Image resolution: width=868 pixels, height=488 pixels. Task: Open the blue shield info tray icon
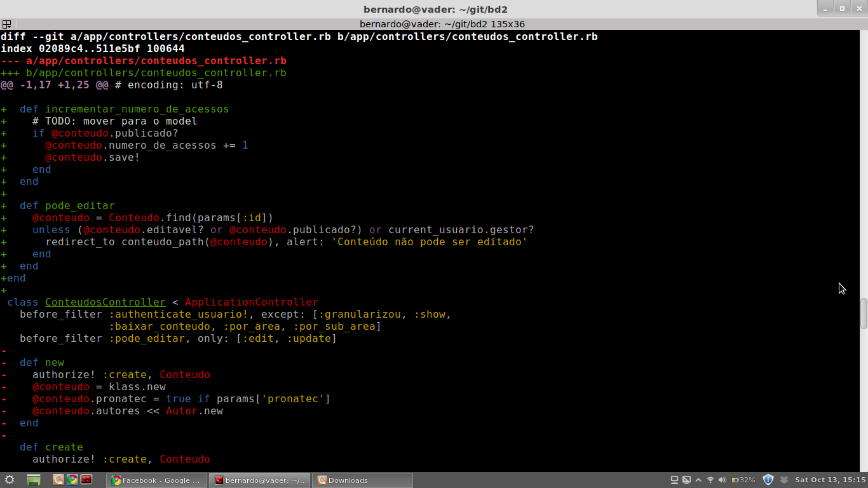coord(768,480)
